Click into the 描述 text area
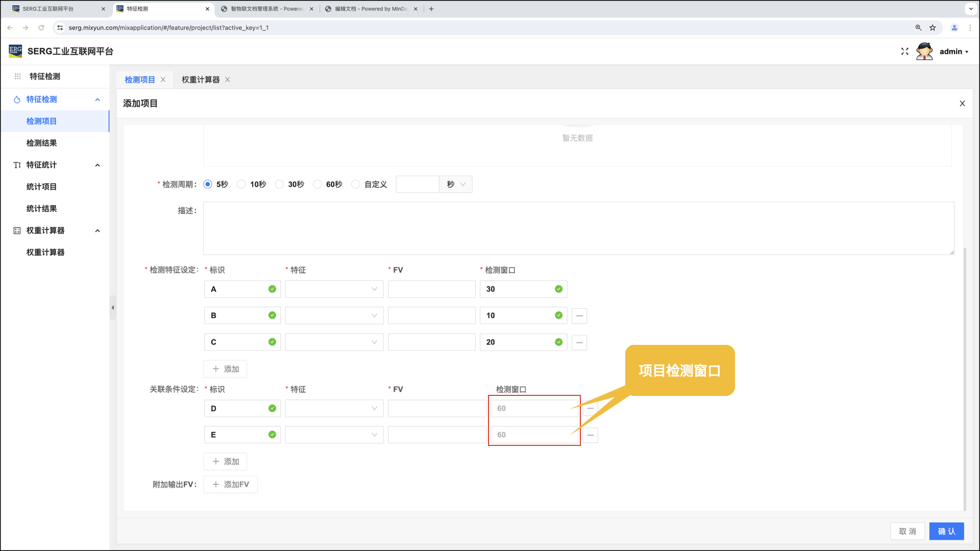The height and width of the screenshot is (551, 980). pyautogui.click(x=578, y=228)
